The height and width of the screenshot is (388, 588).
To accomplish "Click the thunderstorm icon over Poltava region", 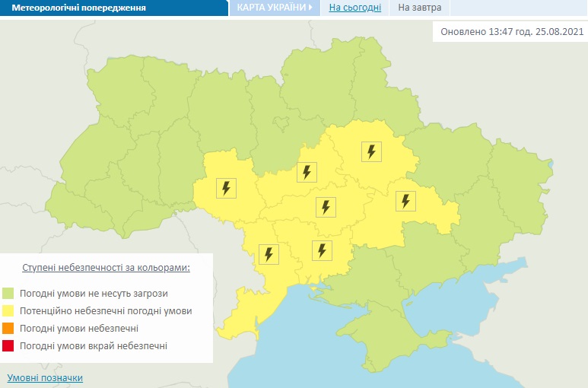I will click(371, 151).
